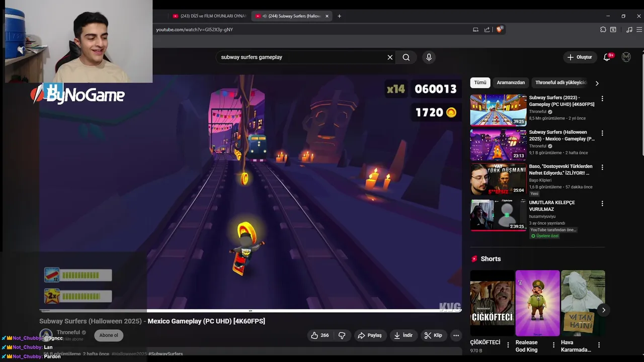The width and height of the screenshot is (644, 362).
Task: Open the browser hamburger menu
Action: [639, 30]
